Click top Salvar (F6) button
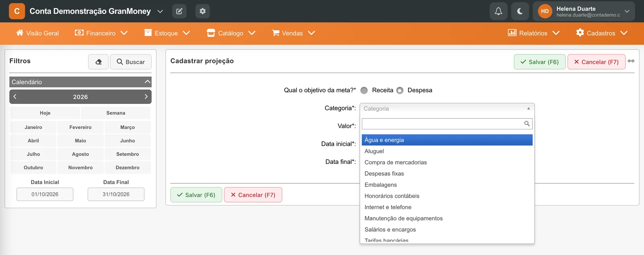 pos(540,62)
